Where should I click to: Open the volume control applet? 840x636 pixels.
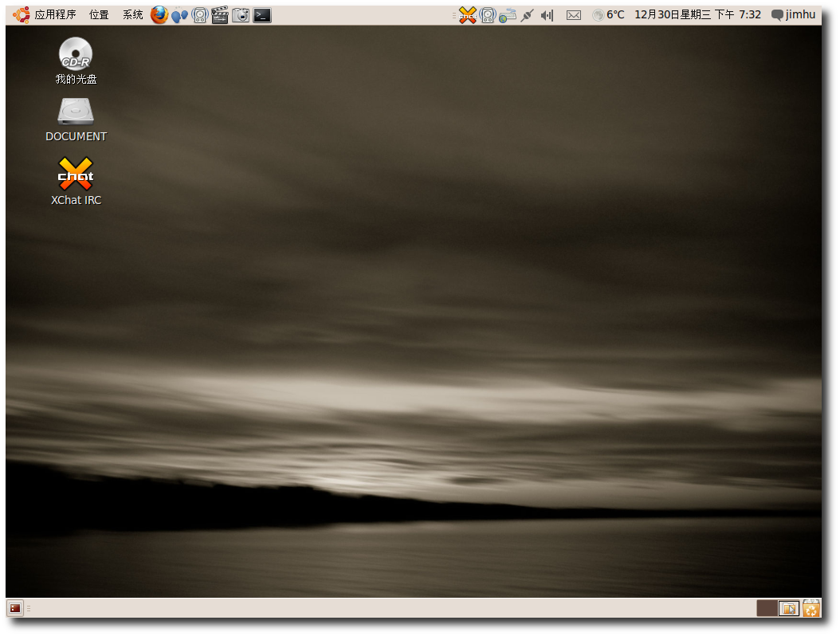pos(547,15)
